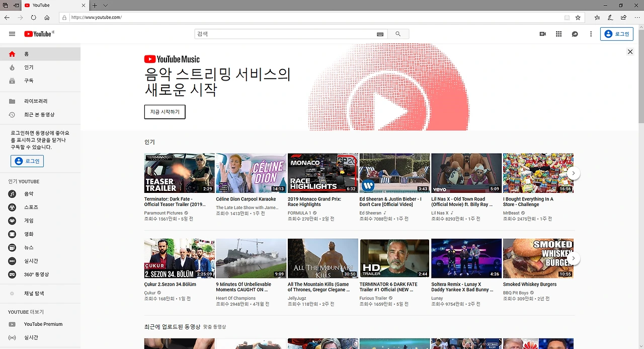The height and width of the screenshot is (349, 644).
Task: Open the on-screen keyboard in search box
Action: click(380, 34)
